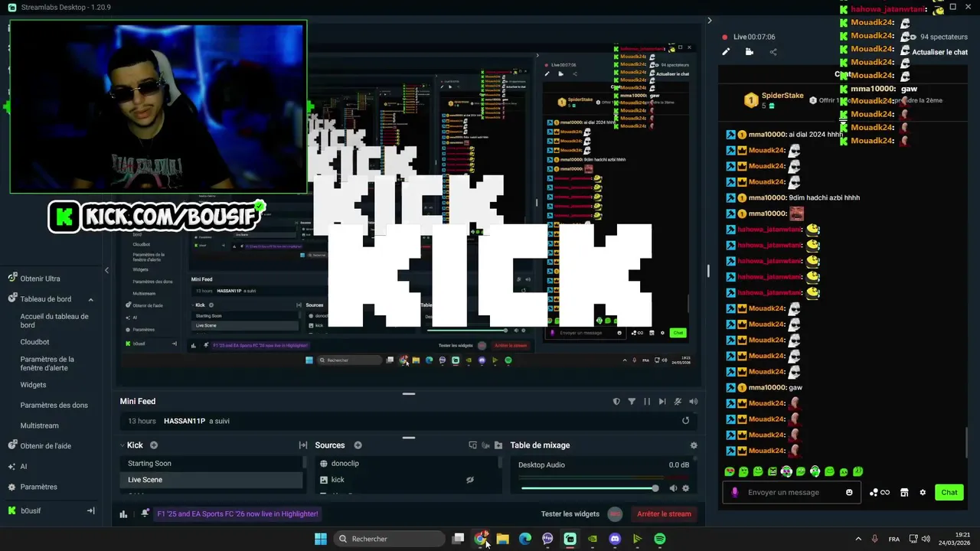Open Accueil du tableau de bord
980x551 pixels.
[x=54, y=321]
